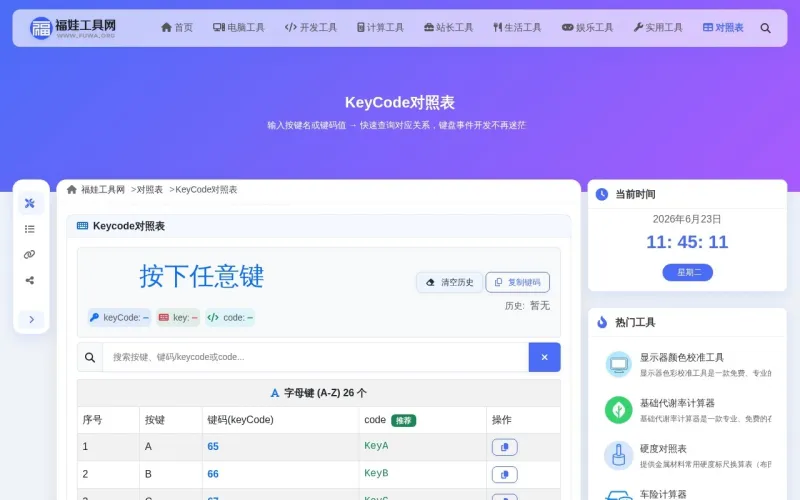Viewport: 800px width, 500px height.
Task: Click keyCode value 65
Action: [x=213, y=446]
